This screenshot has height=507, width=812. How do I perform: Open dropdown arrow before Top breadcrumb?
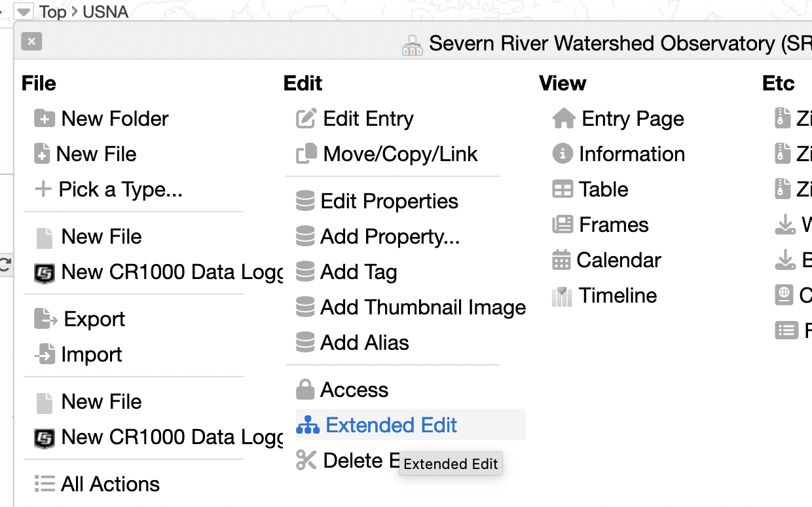24,12
